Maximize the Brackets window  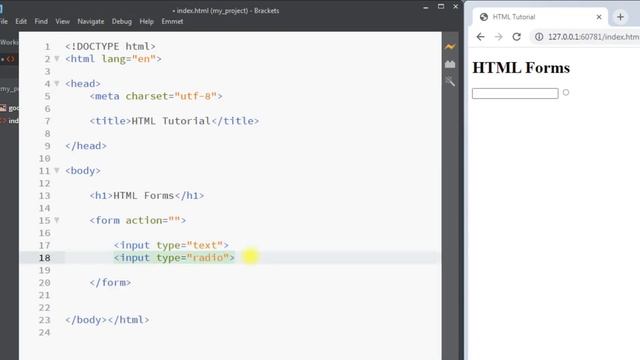(x=441, y=7)
